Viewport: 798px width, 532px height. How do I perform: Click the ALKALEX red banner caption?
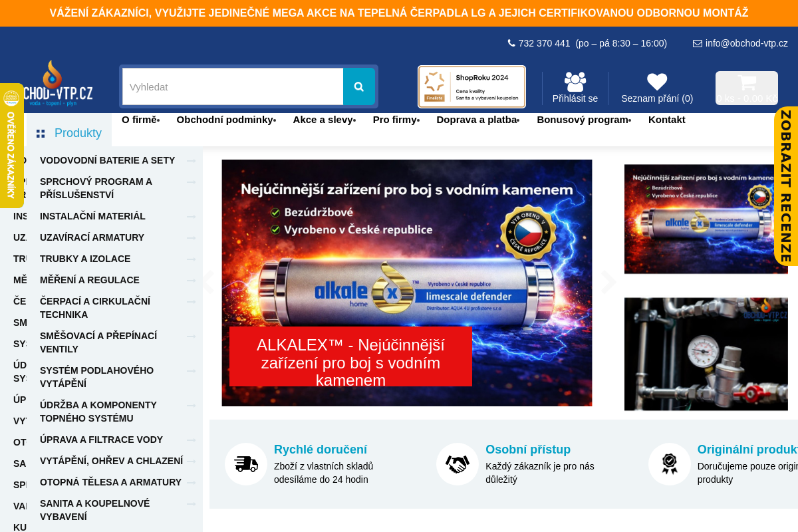coord(350,356)
